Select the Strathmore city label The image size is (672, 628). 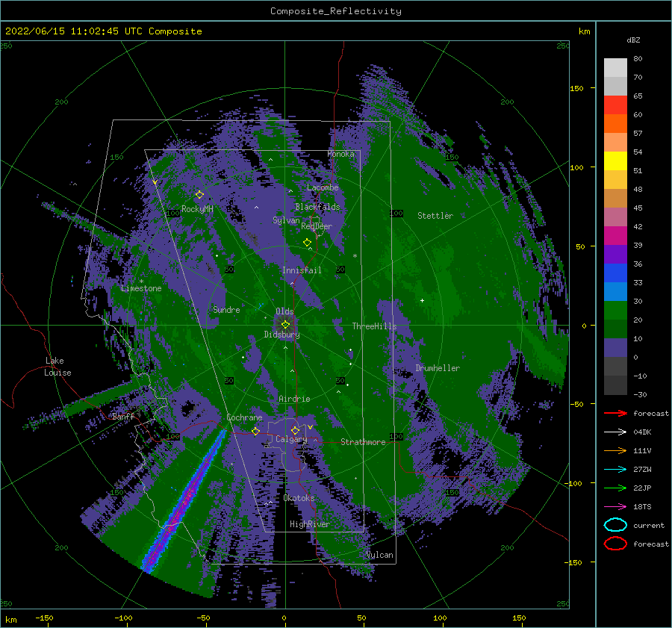coord(363,442)
